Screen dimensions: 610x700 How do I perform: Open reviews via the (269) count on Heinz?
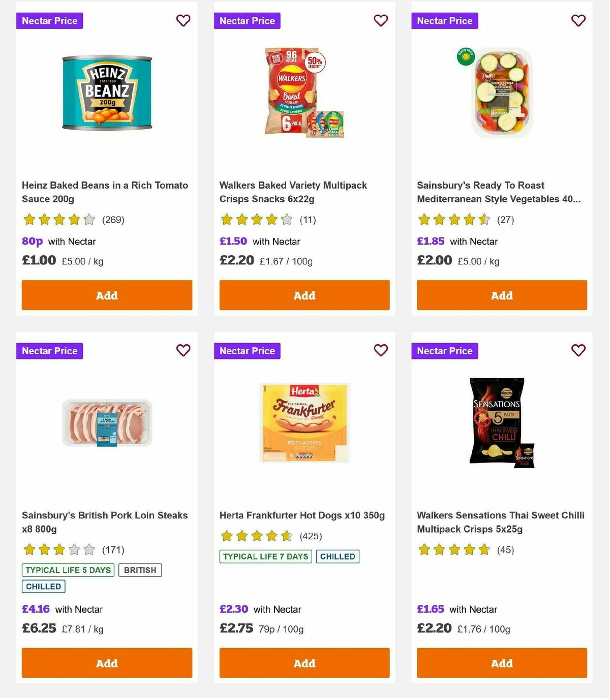[113, 220]
